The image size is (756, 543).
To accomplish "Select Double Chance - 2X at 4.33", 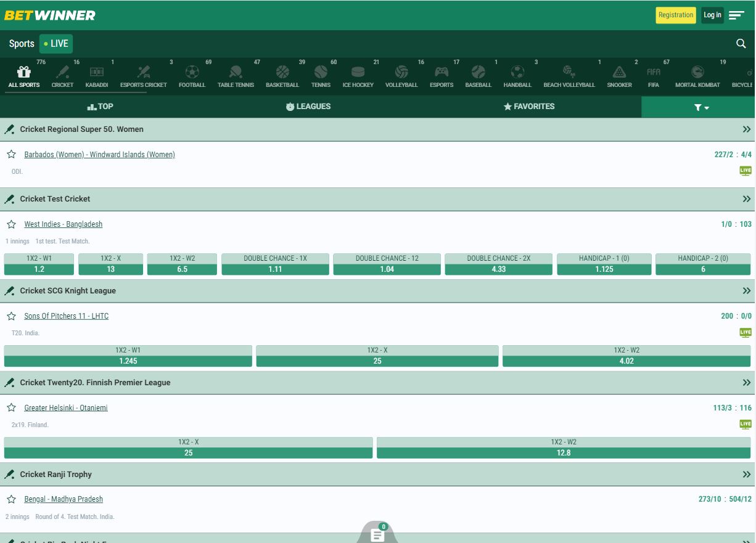I will pyautogui.click(x=498, y=264).
